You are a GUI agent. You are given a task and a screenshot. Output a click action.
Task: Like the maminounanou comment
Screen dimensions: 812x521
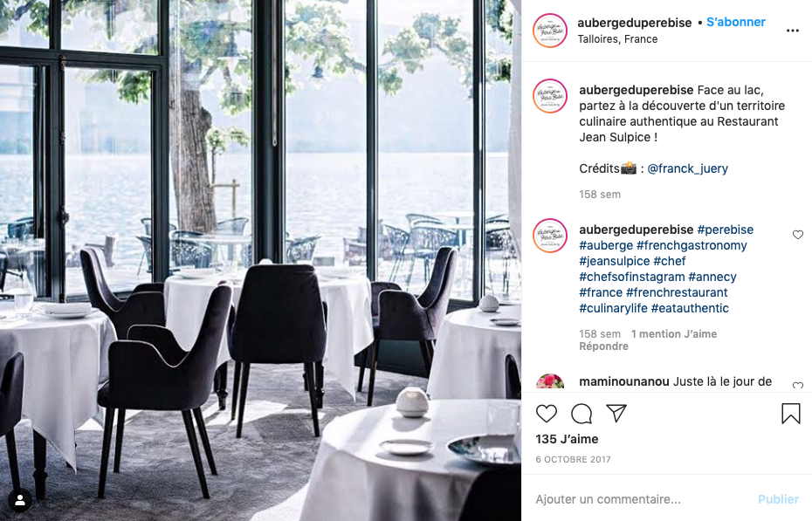[x=798, y=385]
